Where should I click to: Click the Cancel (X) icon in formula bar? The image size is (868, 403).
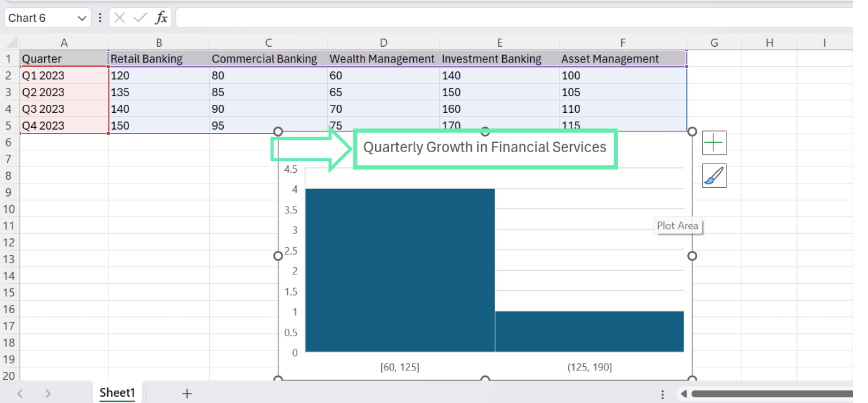[x=120, y=17]
